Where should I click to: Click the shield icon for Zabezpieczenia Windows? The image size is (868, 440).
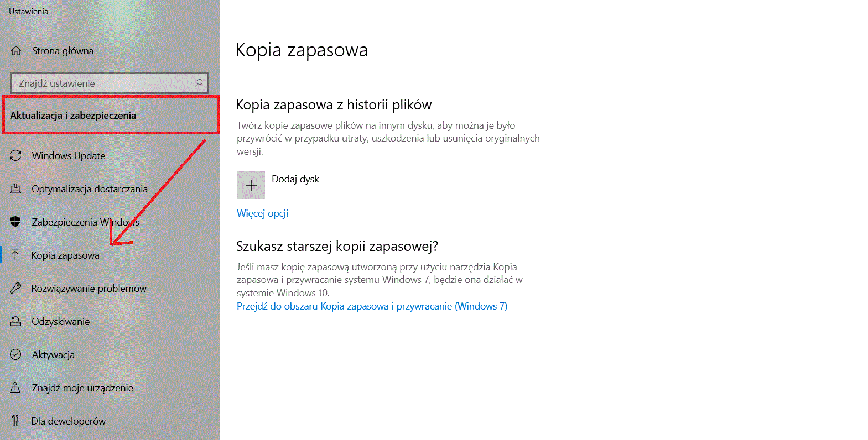(x=15, y=222)
